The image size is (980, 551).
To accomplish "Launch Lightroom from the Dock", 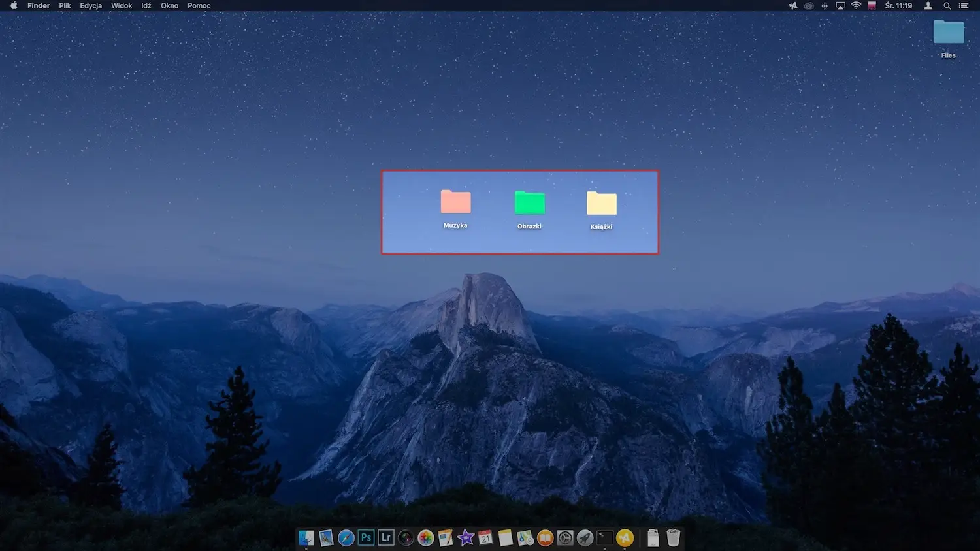I will point(385,537).
